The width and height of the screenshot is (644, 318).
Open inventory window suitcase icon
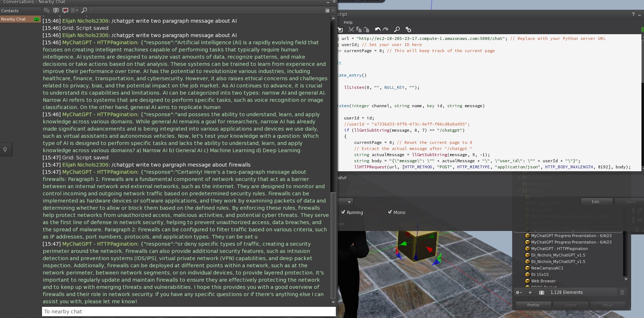click(x=542, y=292)
